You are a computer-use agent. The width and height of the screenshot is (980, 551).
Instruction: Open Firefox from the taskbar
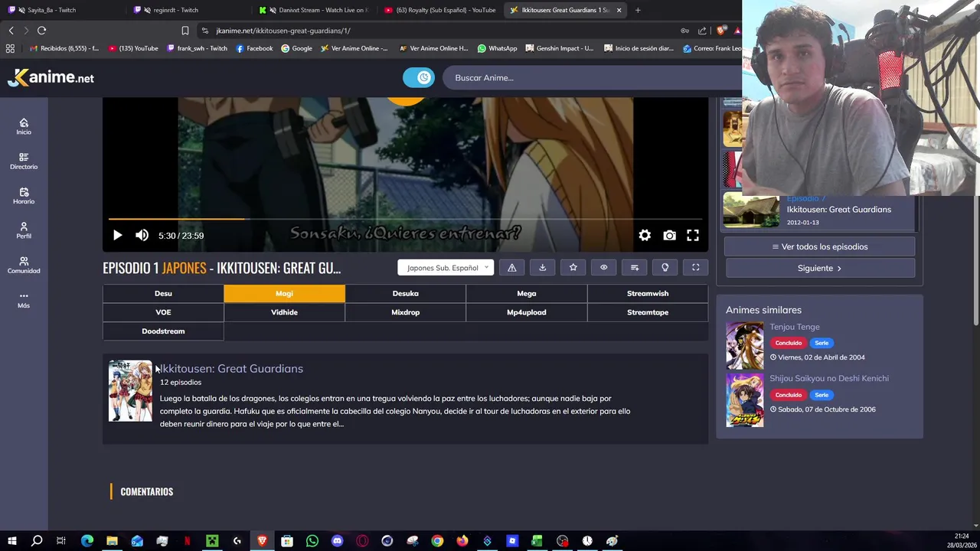coord(462,541)
